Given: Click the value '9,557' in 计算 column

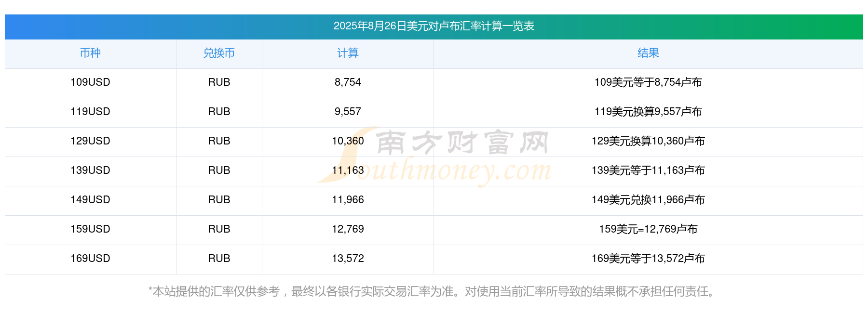Looking at the screenshot, I should coord(348,112).
